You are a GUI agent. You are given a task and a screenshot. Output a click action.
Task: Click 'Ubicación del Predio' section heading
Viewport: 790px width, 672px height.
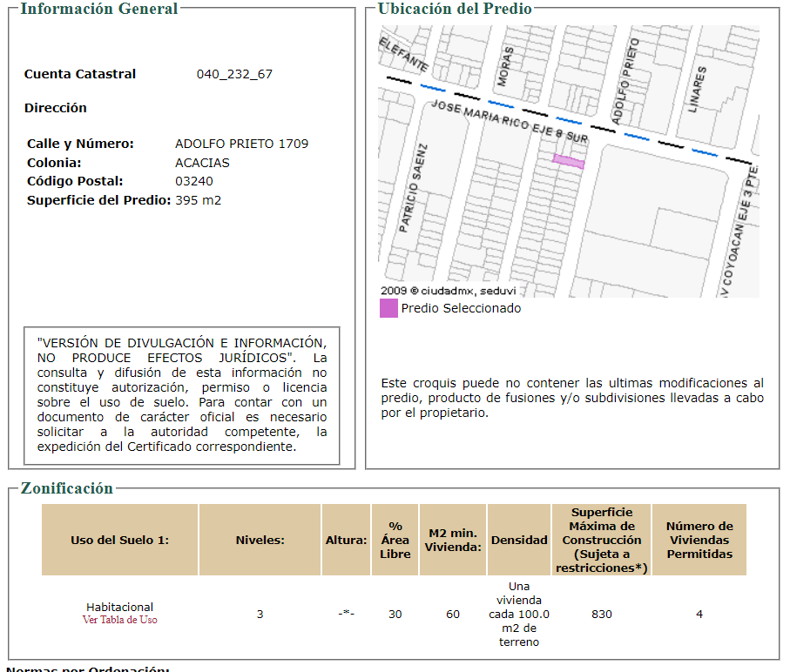tap(455, 9)
